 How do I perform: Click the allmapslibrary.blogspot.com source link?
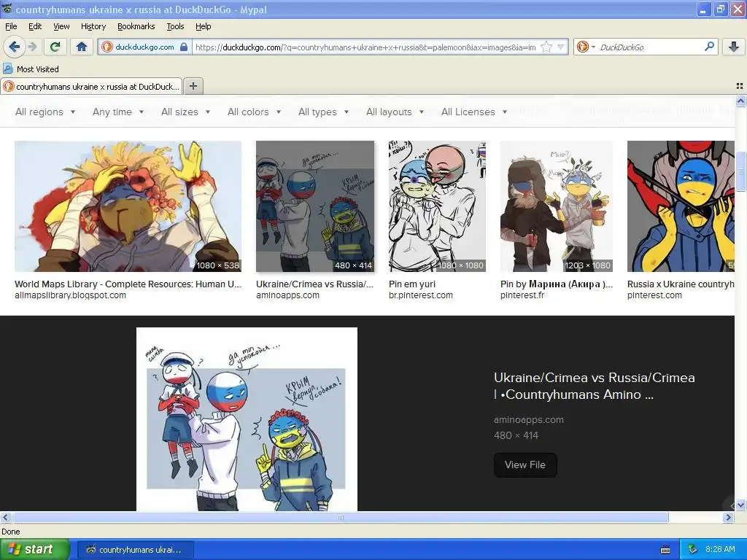[71, 295]
